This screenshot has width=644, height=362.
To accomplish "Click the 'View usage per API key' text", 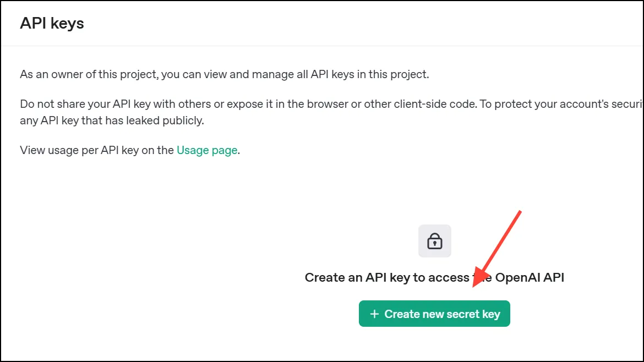I will coord(97,150).
